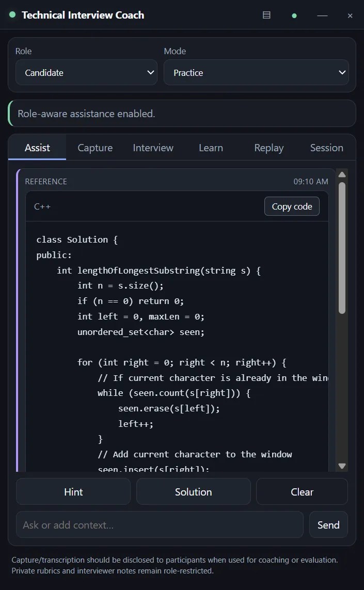The image size is (364, 590).
Task: Click the Copy code button
Action: pyautogui.click(x=292, y=206)
